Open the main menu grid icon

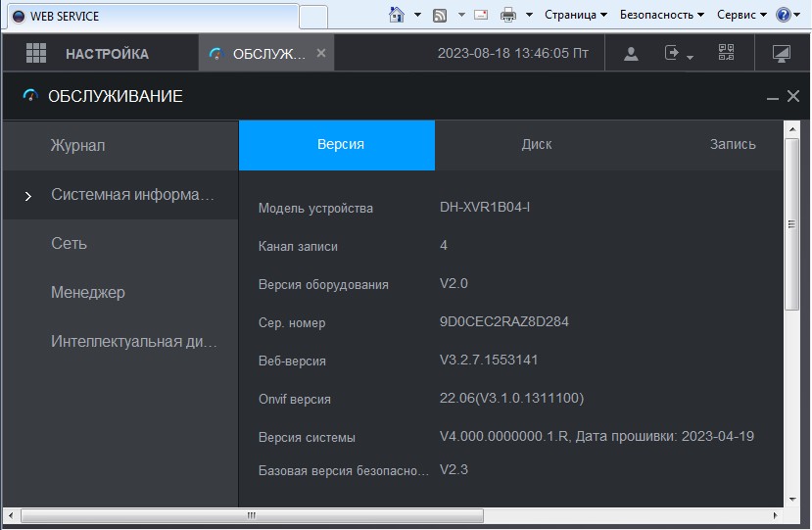pyautogui.click(x=36, y=53)
